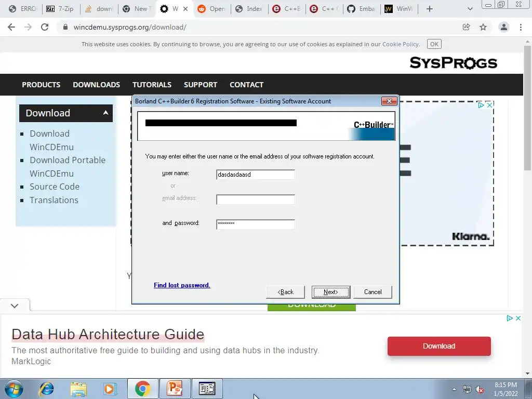Switch to the Stack Overflow 'down' tab
Screen dimensions: 532x399
point(99,9)
